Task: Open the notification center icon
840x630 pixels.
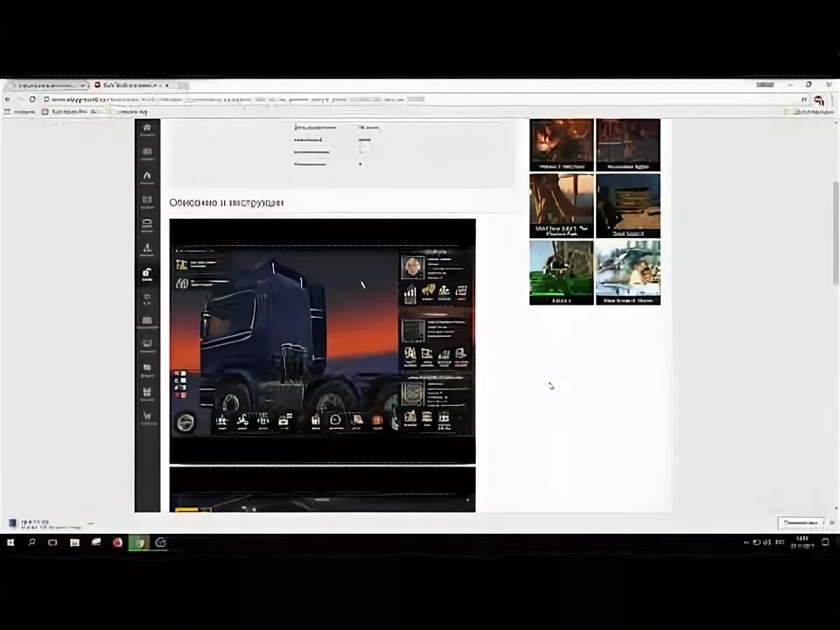Action: click(825, 542)
